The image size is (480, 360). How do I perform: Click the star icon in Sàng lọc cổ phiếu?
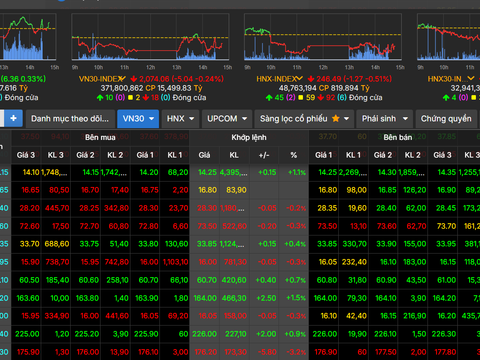[x=336, y=119]
